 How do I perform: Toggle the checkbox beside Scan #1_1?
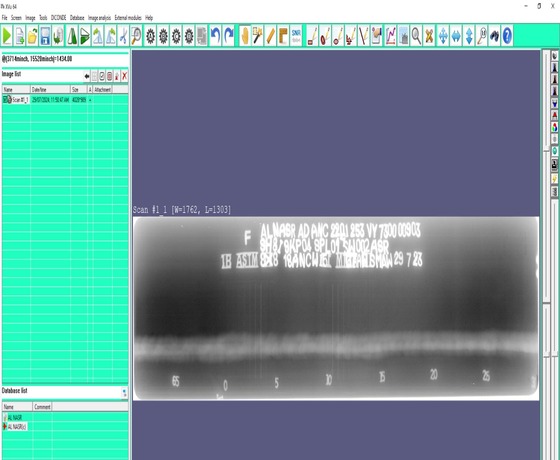5,100
